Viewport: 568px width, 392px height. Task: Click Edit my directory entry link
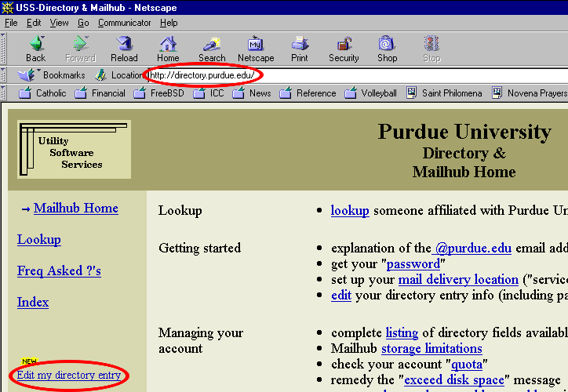pos(69,375)
